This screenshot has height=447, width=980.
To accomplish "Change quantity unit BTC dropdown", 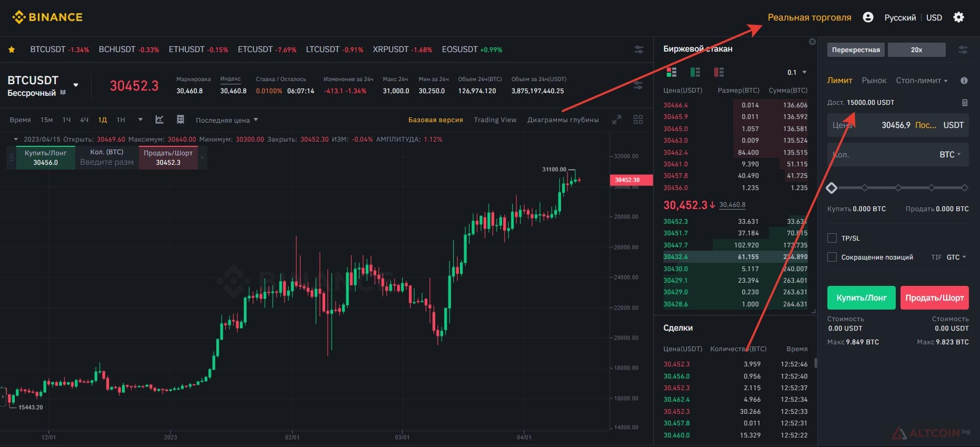I will [950, 154].
